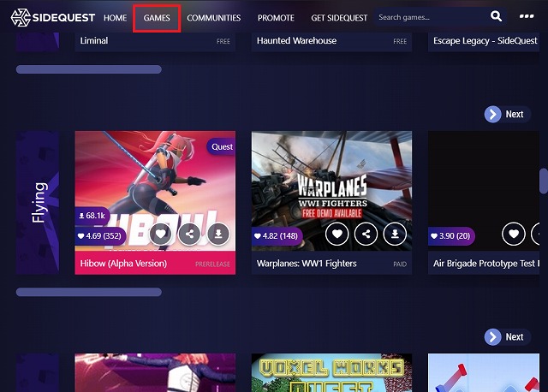Click the Next arrow above bottom row

[x=493, y=337]
